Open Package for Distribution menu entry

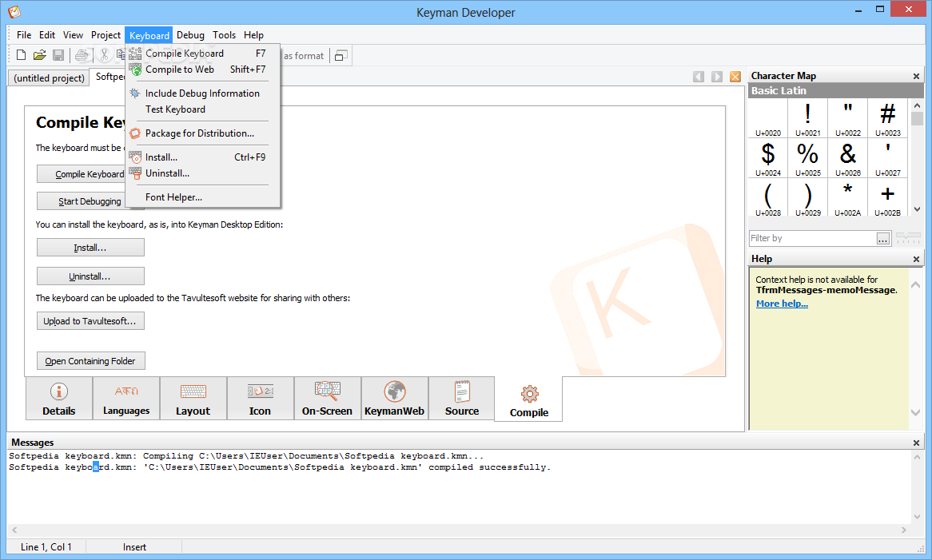tap(203, 133)
